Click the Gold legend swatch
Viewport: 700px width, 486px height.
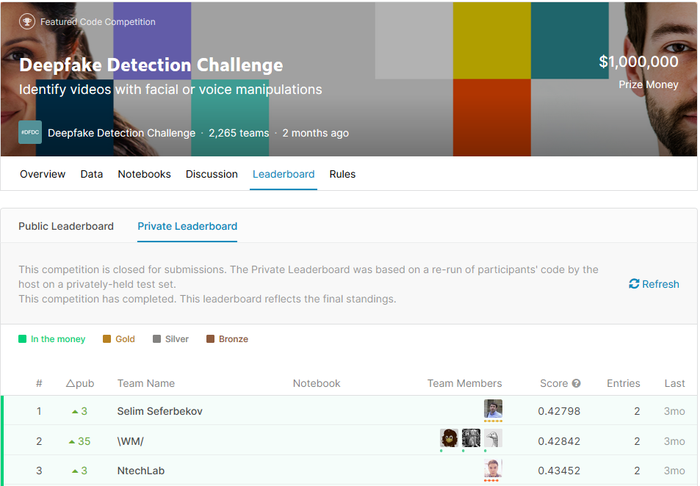(x=107, y=339)
